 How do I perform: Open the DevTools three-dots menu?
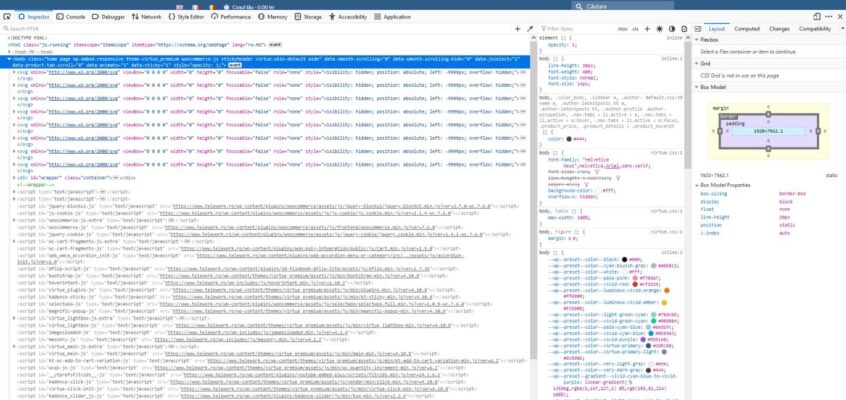(x=829, y=17)
